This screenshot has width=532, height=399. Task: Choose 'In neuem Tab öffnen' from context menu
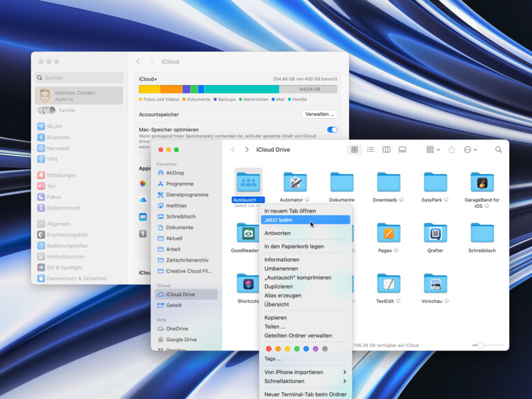pyautogui.click(x=305, y=211)
